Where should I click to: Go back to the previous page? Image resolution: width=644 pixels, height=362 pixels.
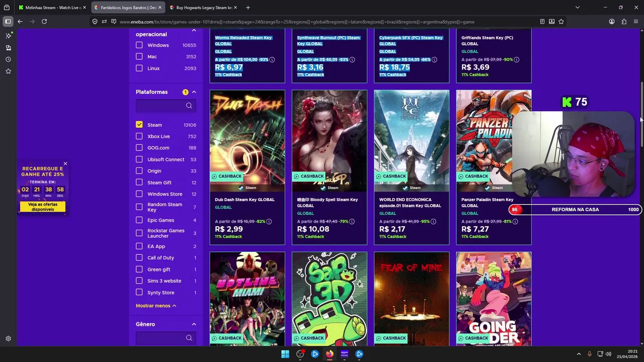(20, 22)
